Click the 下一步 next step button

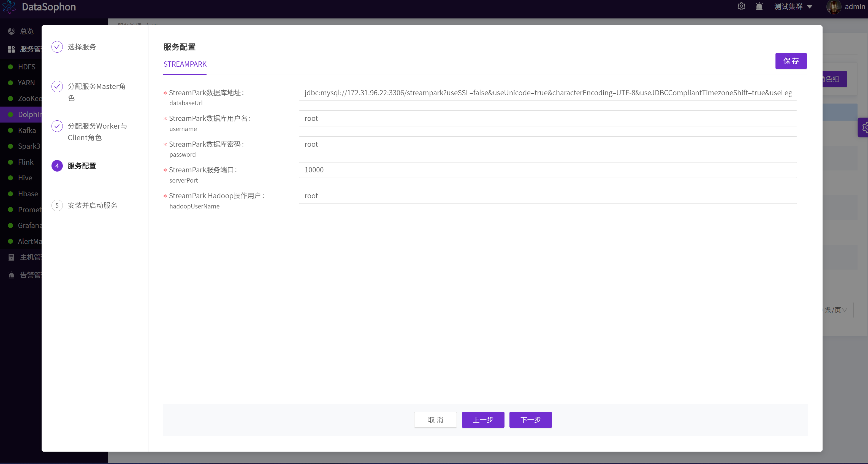coord(530,419)
